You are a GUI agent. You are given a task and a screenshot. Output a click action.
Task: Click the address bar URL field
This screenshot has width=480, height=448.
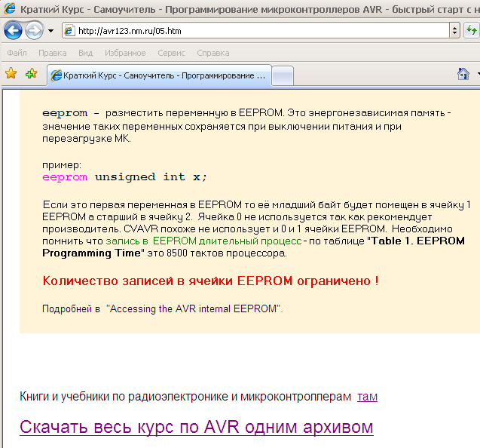coord(256,31)
